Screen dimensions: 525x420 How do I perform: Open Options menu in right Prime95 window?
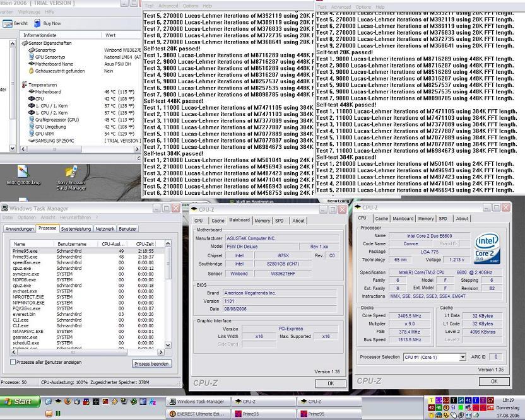pyautogui.click(x=363, y=7)
